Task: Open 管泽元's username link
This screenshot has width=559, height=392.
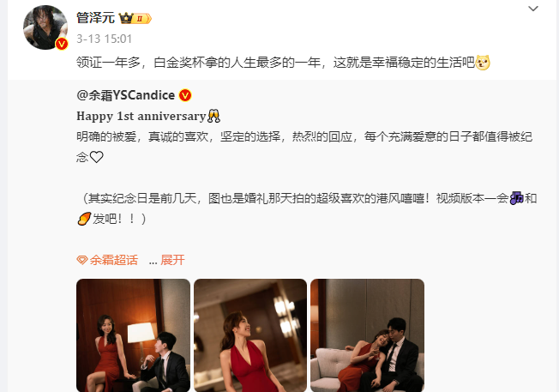Action: (95, 18)
